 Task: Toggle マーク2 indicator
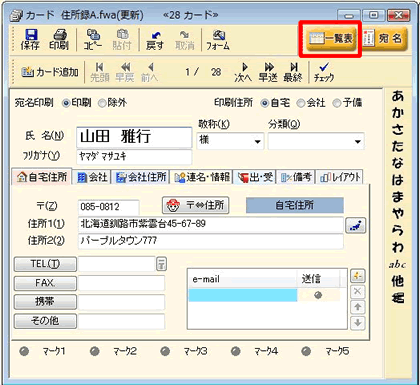coord(95,351)
